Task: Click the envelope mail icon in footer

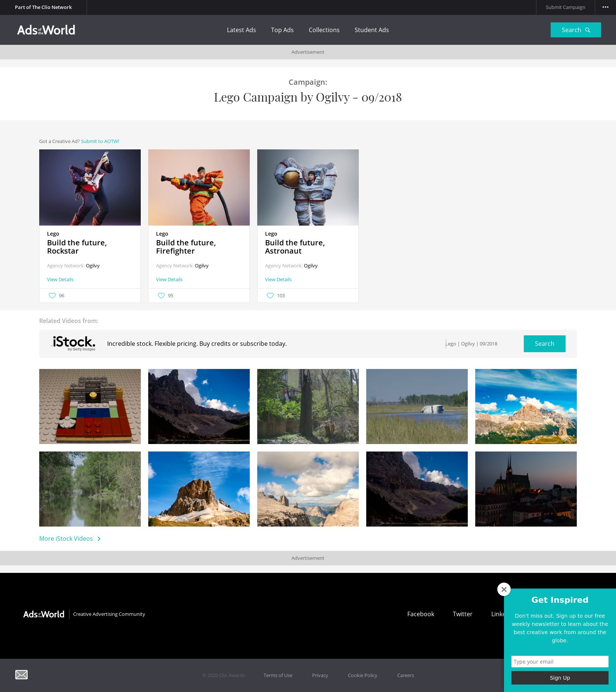Action: [x=21, y=674]
